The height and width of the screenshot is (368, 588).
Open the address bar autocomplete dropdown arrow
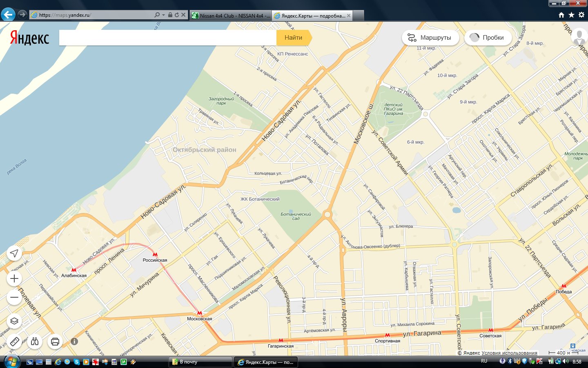tap(163, 15)
